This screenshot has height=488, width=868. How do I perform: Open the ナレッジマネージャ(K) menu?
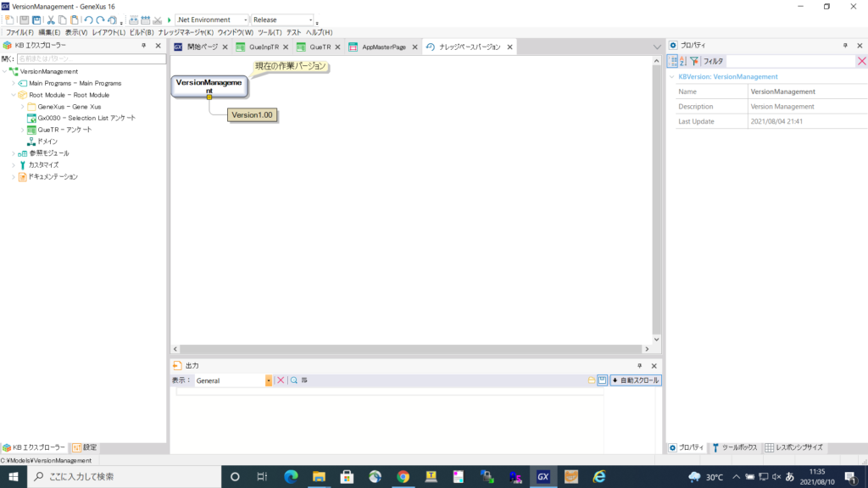[186, 33]
